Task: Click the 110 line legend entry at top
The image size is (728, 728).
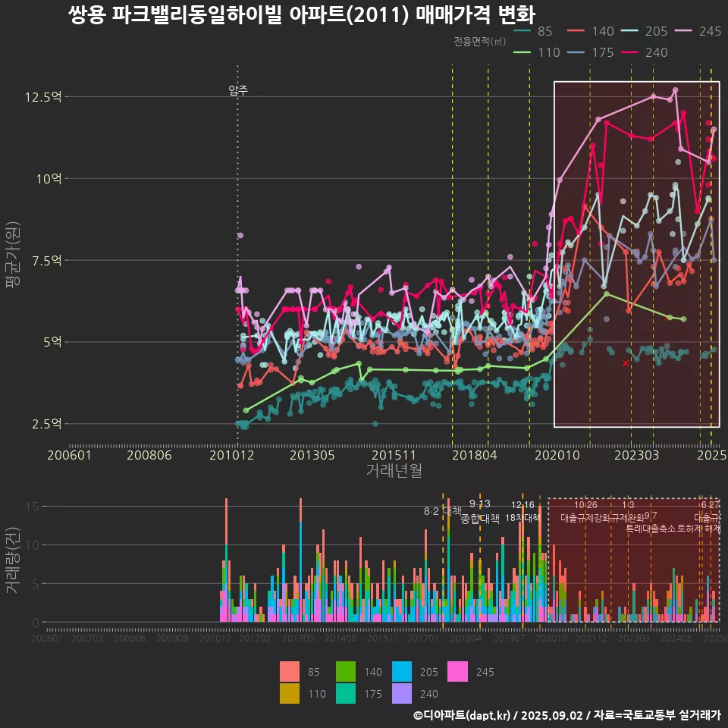Action: tap(537, 52)
